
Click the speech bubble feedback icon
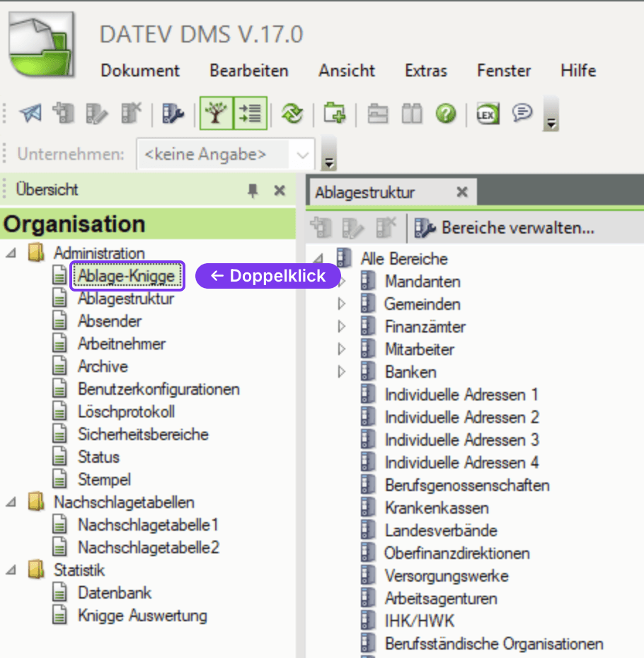522,113
